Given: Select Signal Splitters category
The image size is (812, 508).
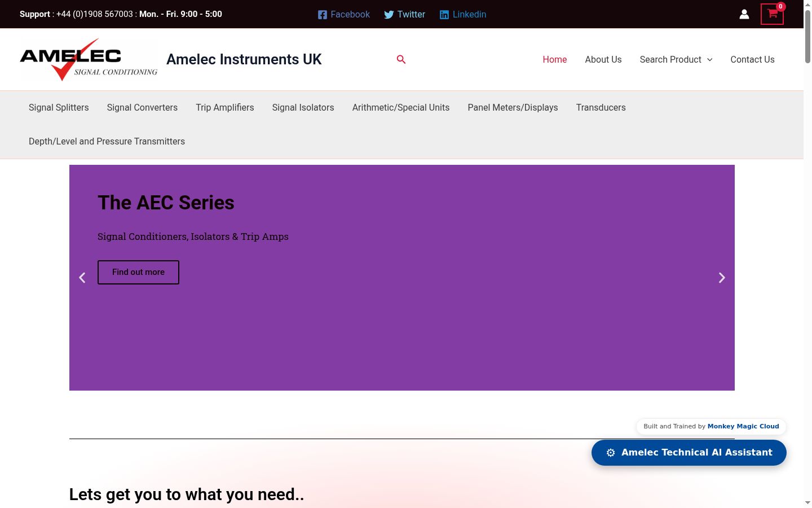Looking at the screenshot, I should click(x=59, y=108).
